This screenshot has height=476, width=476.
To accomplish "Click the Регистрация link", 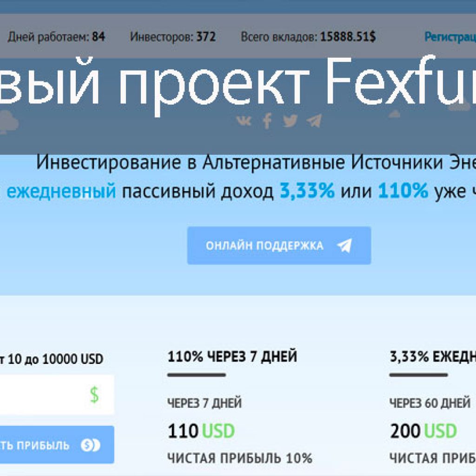I will [x=450, y=37].
